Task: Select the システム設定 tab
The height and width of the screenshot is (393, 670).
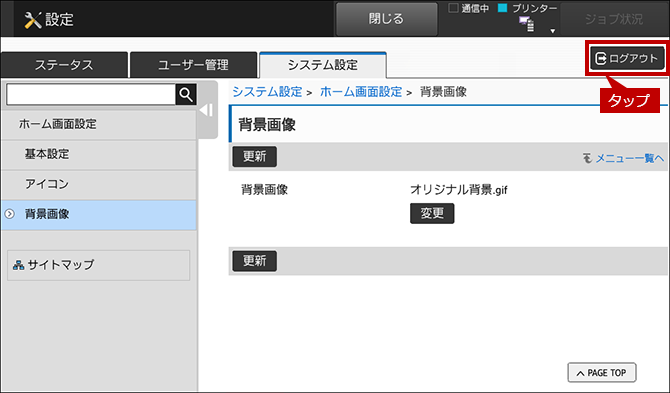Action: pyautogui.click(x=323, y=65)
